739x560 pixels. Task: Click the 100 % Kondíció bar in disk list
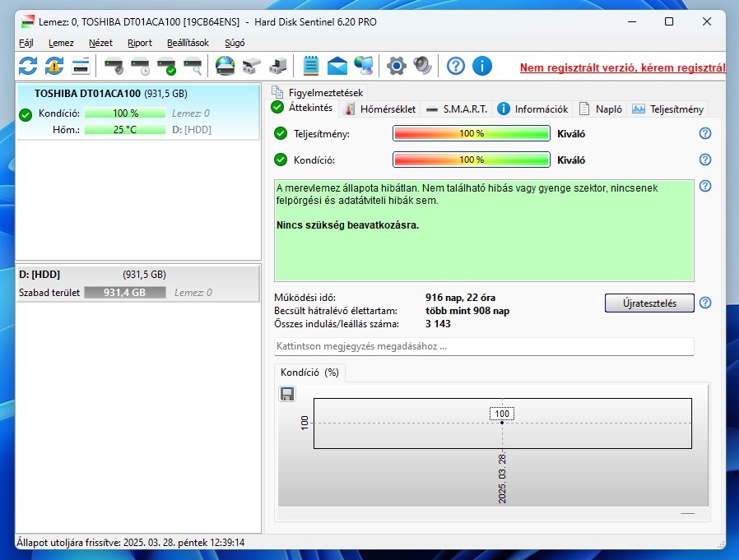point(125,113)
